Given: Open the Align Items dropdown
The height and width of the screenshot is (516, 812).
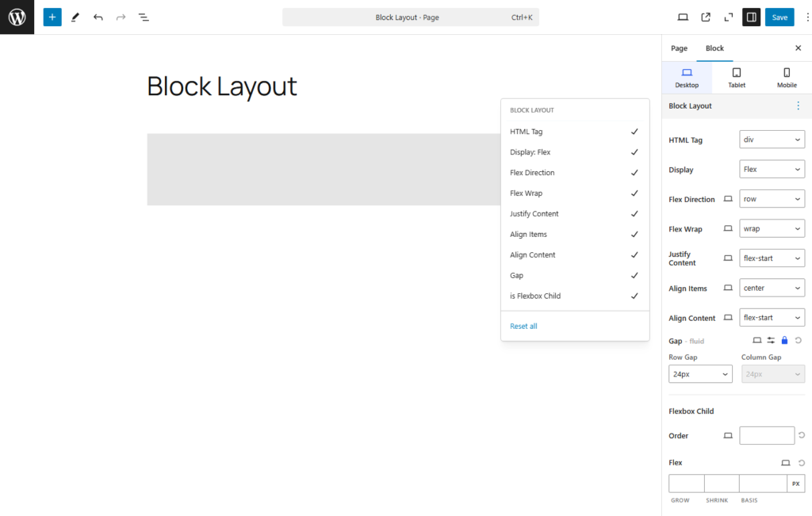Looking at the screenshot, I should click(772, 287).
